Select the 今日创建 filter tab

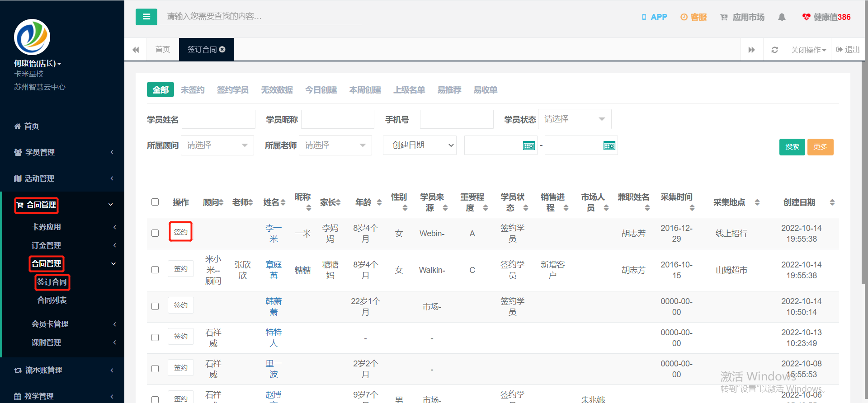(x=321, y=90)
